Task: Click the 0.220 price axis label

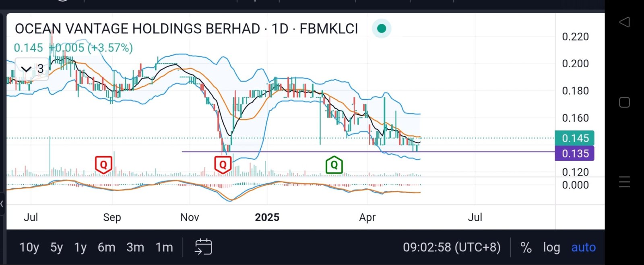Action: click(575, 37)
